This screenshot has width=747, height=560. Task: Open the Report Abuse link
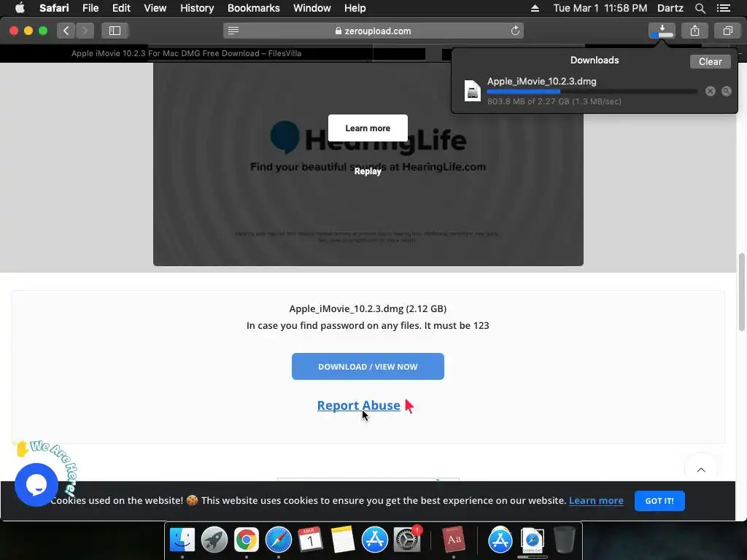[x=358, y=405]
